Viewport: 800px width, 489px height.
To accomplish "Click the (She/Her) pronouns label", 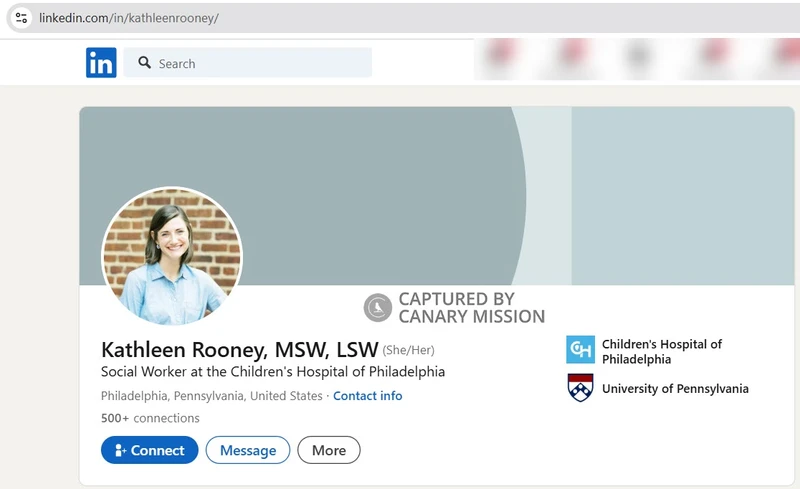I will point(409,350).
